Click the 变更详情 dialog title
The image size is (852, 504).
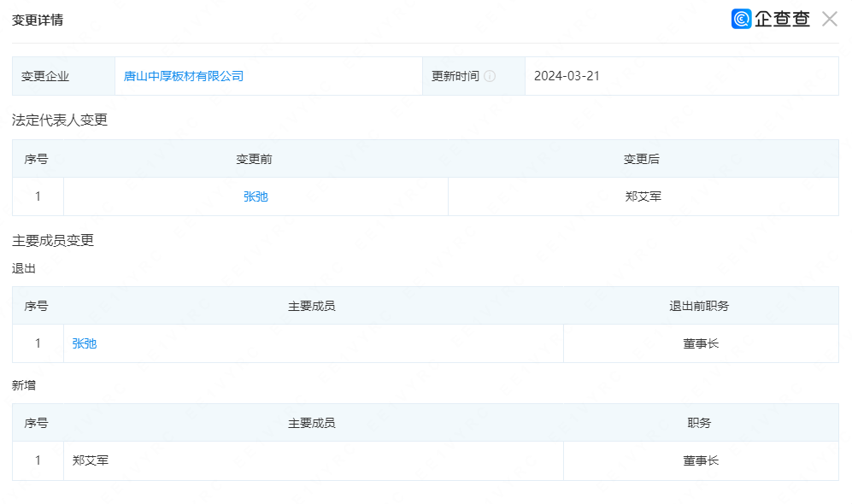coord(38,21)
